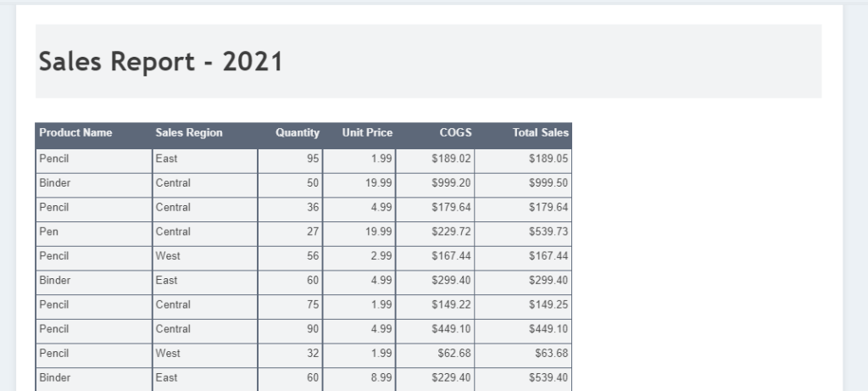Select the Pen product name cell

(x=49, y=232)
